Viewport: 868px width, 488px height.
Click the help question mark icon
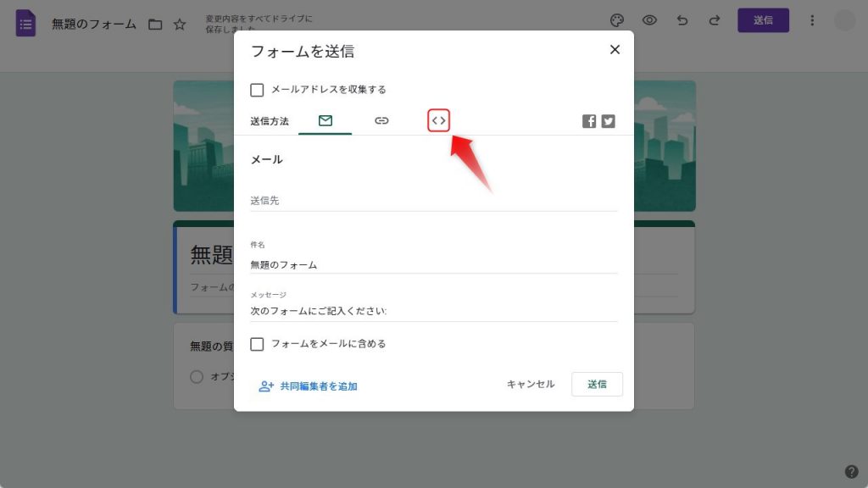[851, 471]
